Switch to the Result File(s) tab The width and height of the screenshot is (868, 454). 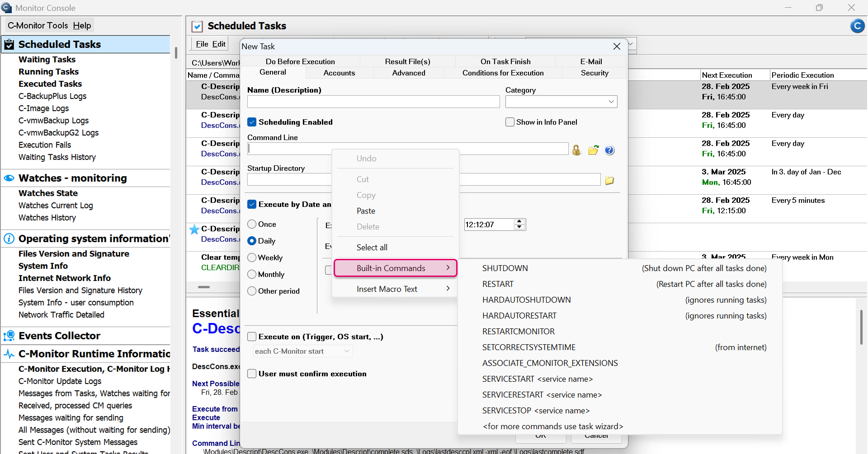[x=407, y=61]
